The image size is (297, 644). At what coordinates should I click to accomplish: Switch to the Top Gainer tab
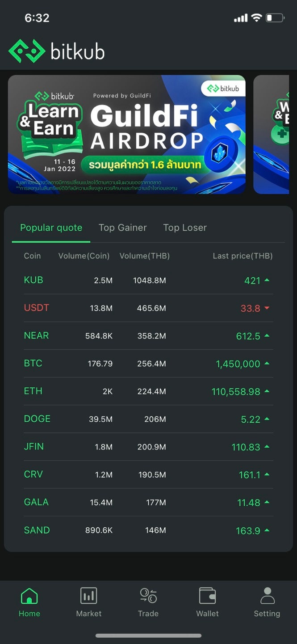click(123, 228)
